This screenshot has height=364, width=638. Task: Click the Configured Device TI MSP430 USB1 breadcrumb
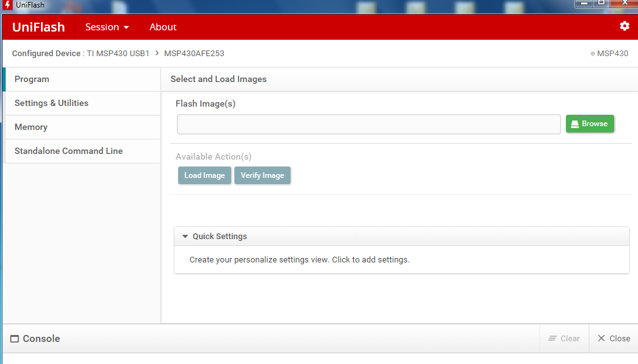coord(81,54)
